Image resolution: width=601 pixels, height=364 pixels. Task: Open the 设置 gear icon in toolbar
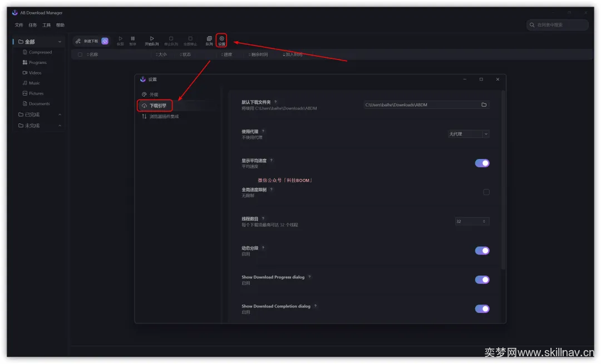click(221, 40)
